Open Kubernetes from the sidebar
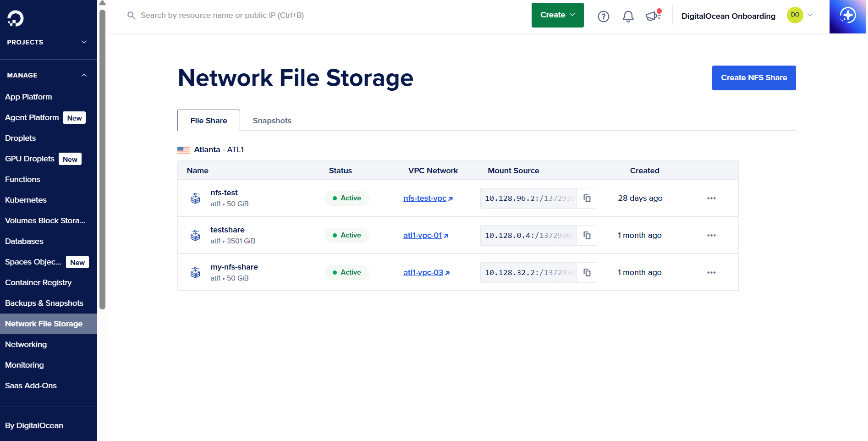The height and width of the screenshot is (441, 868). tap(26, 200)
